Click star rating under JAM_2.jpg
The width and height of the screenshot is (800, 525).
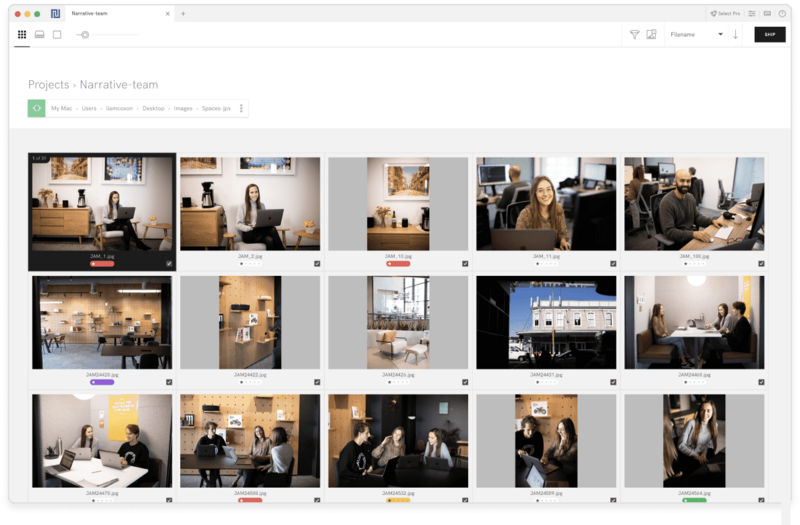tap(250, 264)
